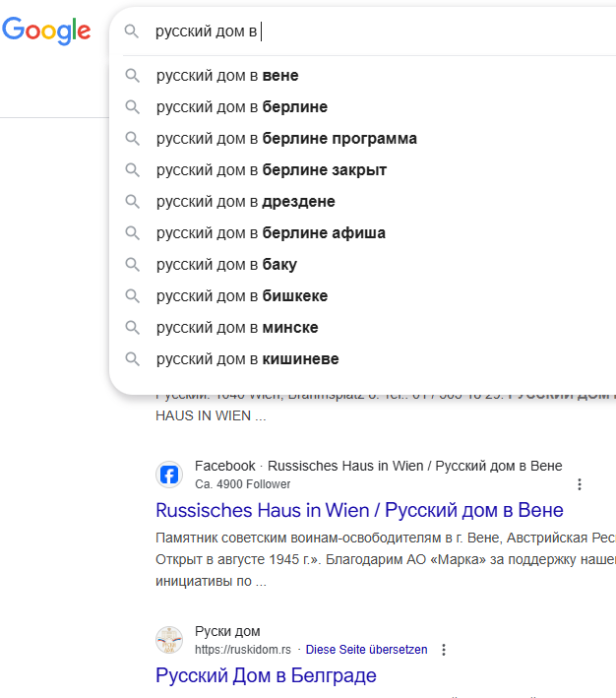The width and height of the screenshot is (616, 698).
Task: Select suggestion 'русский дом в берлине программа'
Action: tap(286, 139)
